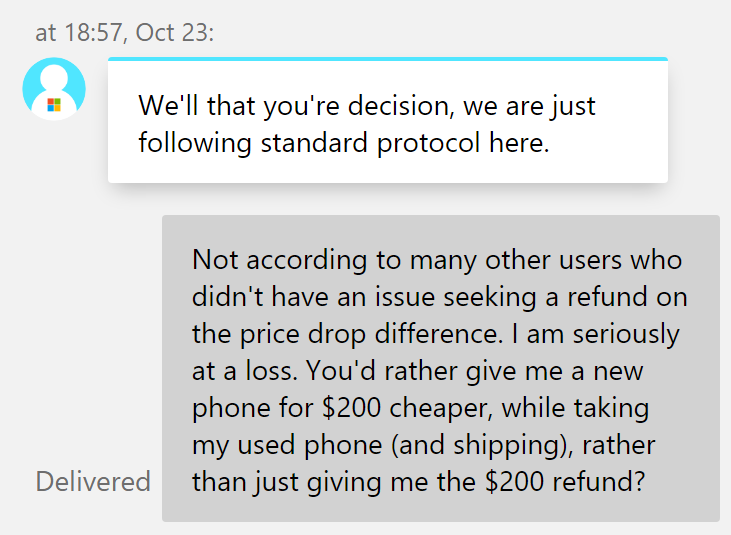Image resolution: width=731 pixels, height=535 pixels.
Task: Click the words "at a loss"
Action: [245, 371]
